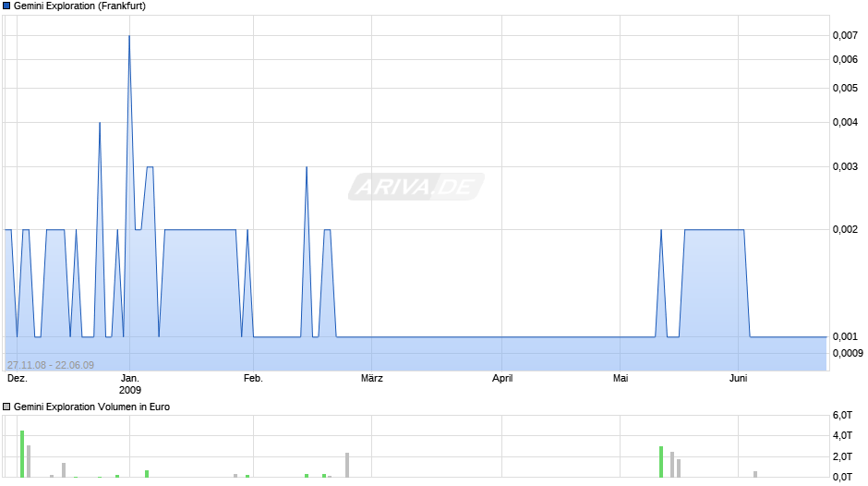The image size is (868, 486).
Task: Select the 'Gemini Exploration Volumen in Euro' label
Action: tap(92, 407)
